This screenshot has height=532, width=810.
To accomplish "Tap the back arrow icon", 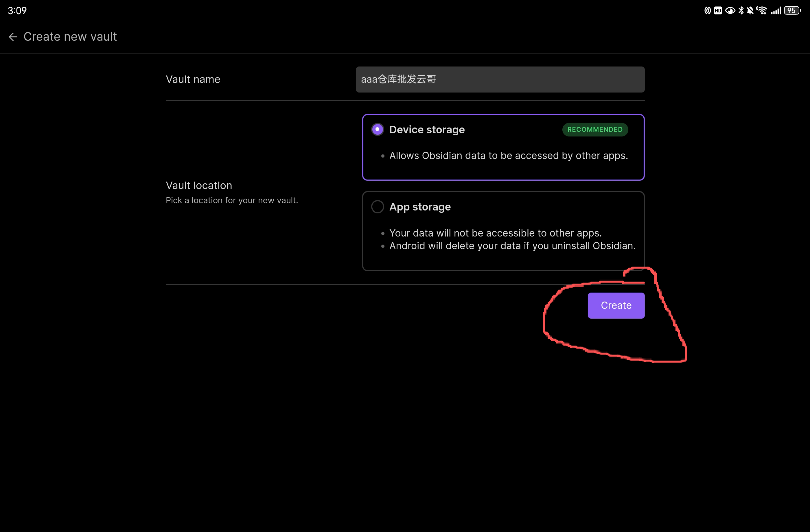I will (x=13, y=37).
